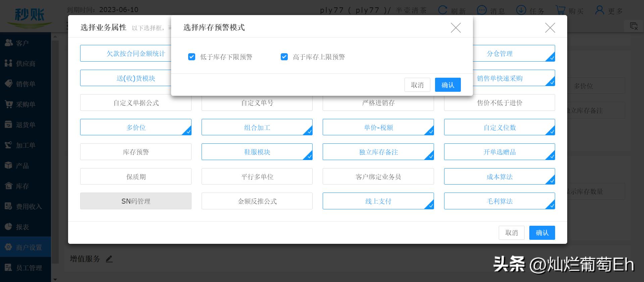Select the 自定义单据公式 option
Screen dimensions: 644x282
[136, 103]
